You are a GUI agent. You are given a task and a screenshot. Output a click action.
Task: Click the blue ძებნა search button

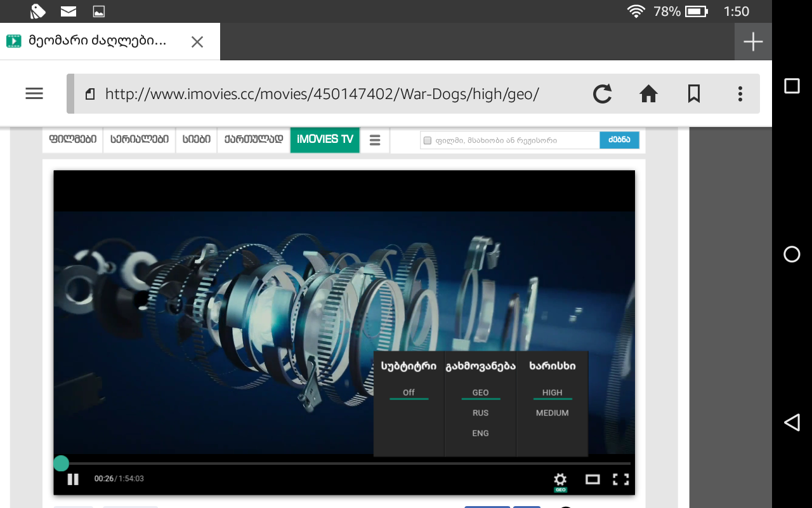tap(619, 140)
